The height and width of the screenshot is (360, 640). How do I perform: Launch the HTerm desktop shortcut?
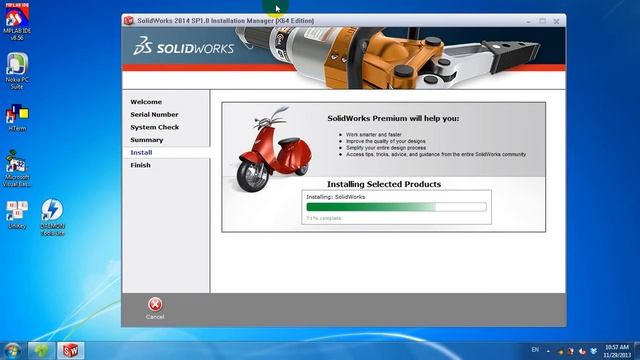[x=17, y=118]
